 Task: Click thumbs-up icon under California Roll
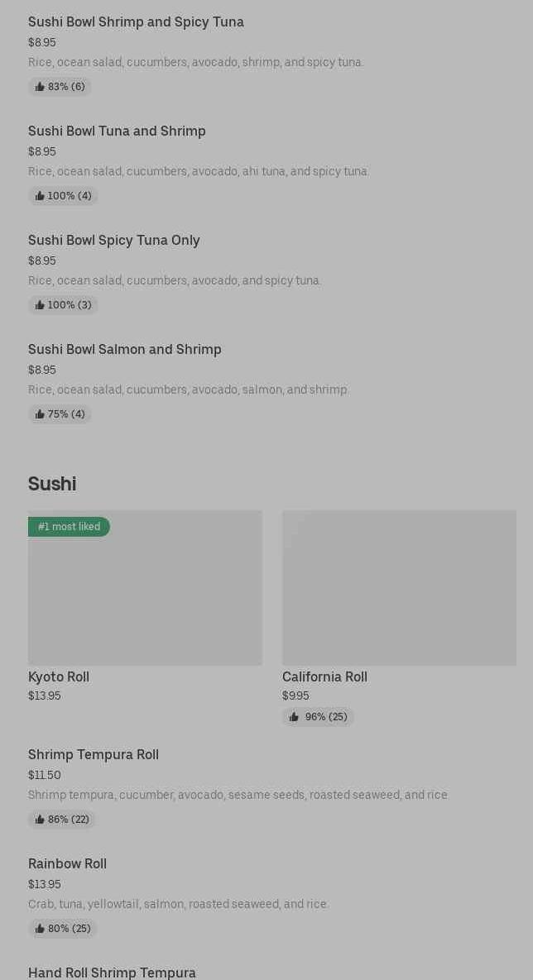[294, 717]
